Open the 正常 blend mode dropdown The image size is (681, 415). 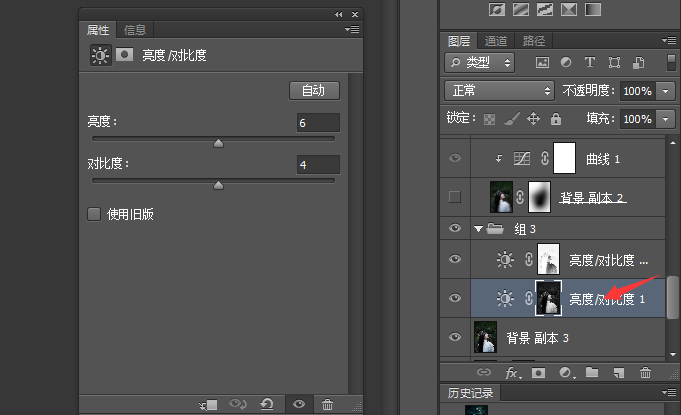(x=499, y=91)
